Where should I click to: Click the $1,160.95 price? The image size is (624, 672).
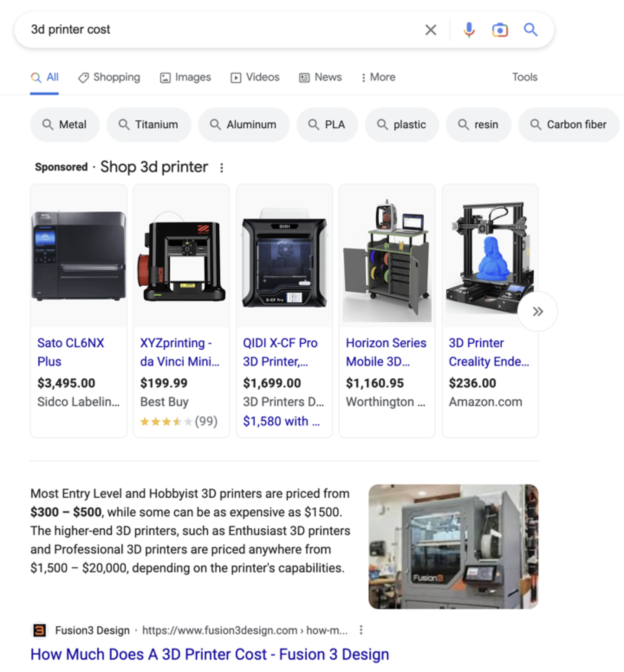375,383
